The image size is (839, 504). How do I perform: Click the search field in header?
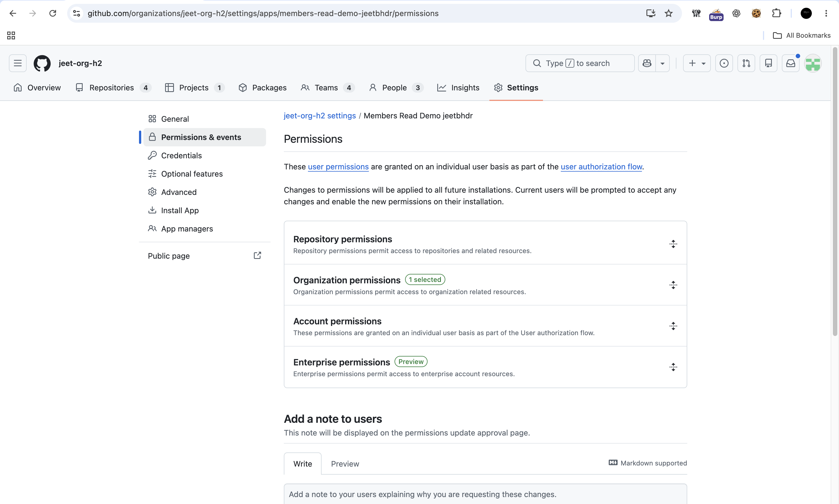[580, 63]
